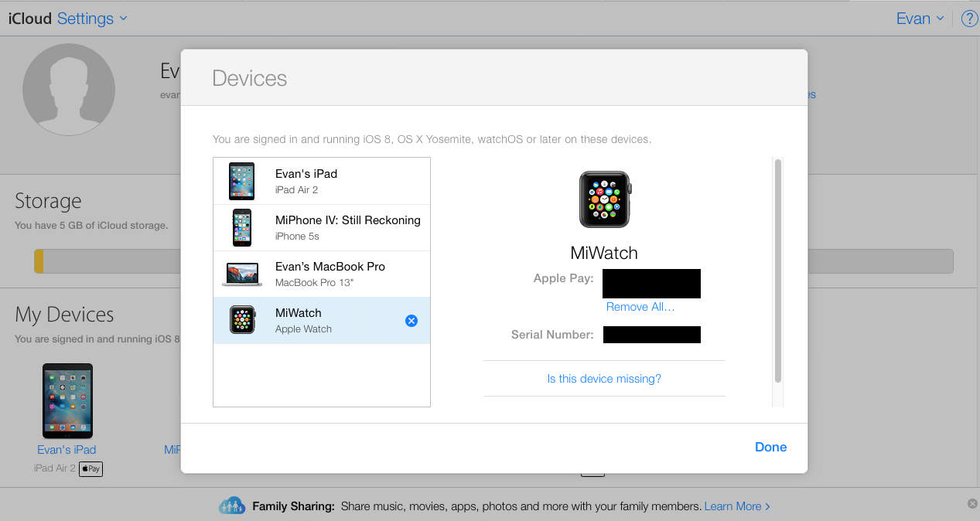This screenshot has width=980, height=521.
Task: Click the Family Sharing cloud icon
Action: pyautogui.click(x=232, y=506)
